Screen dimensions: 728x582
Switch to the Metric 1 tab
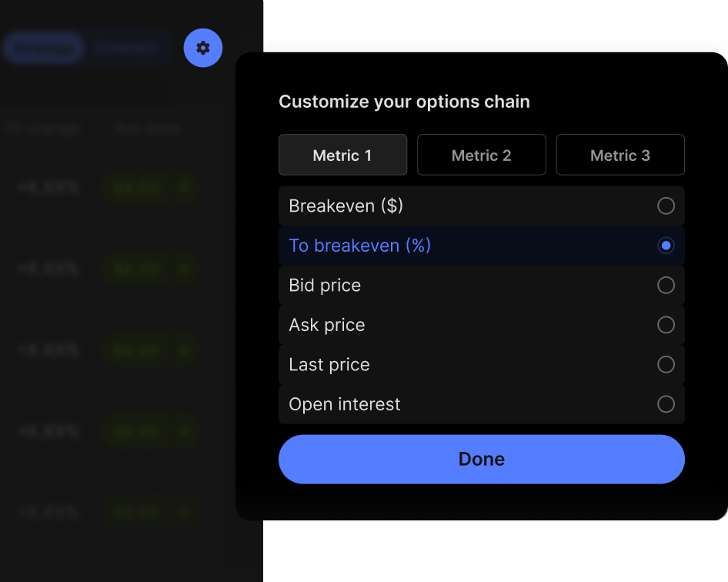coord(342,156)
